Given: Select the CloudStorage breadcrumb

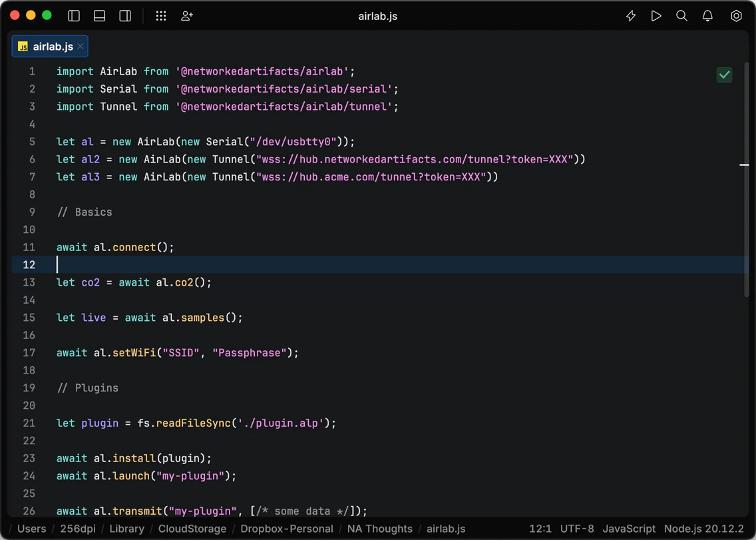Looking at the screenshot, I should 192,529.
